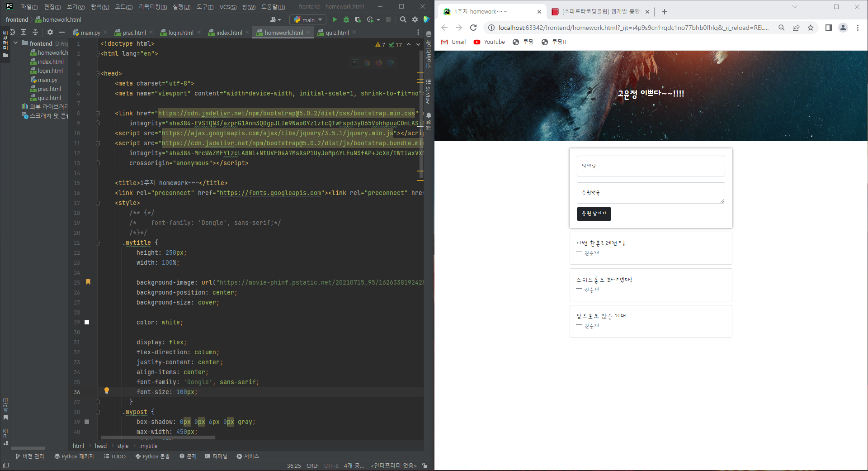Image resolution: width=868 pixels, height=471 pixels.
Task: View site information for localhost
Action: [x=491, y=28]
